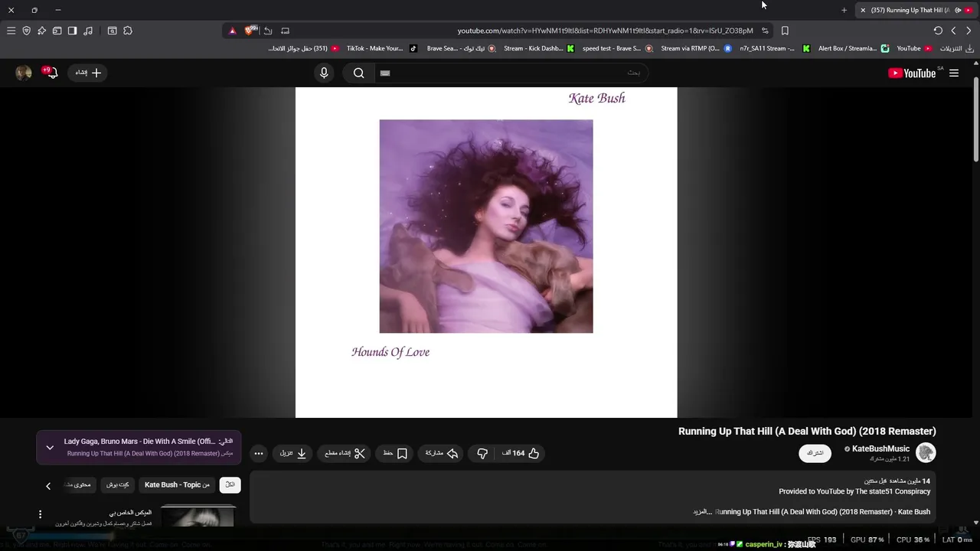Image resolution: width=980 pixels, height=551 pixels.
Task: Click the undo arrow icon in address bar
Action: click(268, 31)
